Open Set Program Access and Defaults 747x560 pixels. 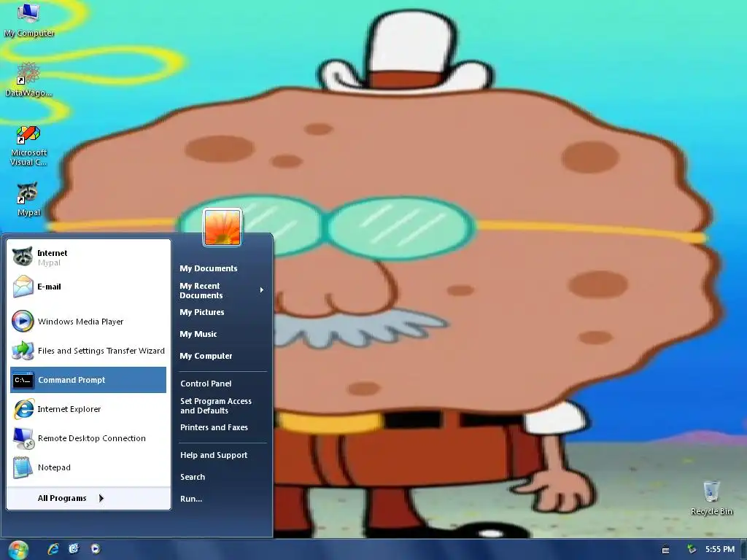tap(222, 405)
